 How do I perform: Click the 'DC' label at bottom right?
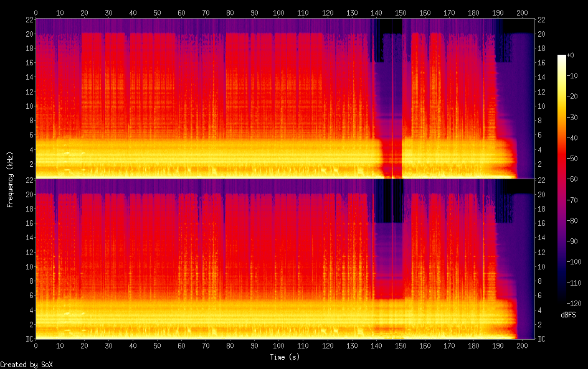542,339
